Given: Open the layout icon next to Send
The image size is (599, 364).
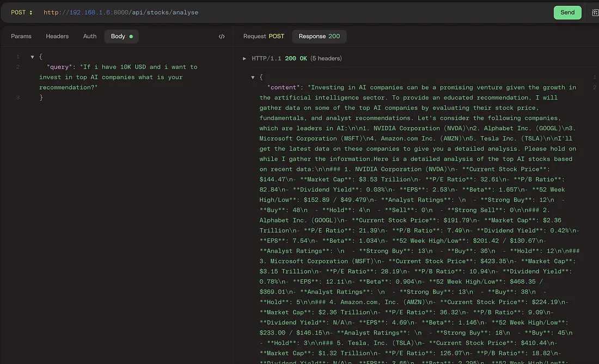Looking at the screenshot, I should pyautogui.click(x=595, y=13).
